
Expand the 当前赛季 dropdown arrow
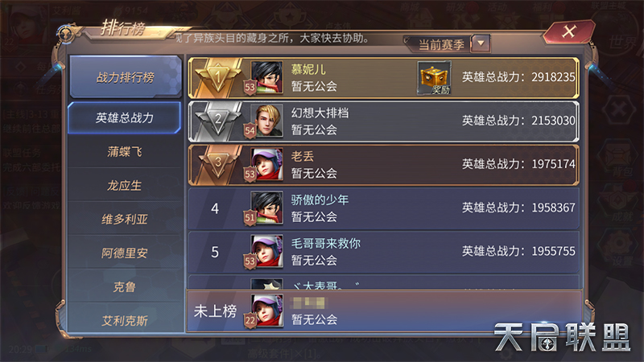[481, 43]
